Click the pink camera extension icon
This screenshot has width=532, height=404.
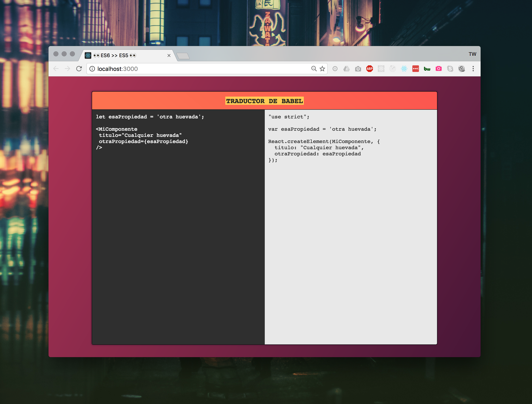tap(438, 69)
